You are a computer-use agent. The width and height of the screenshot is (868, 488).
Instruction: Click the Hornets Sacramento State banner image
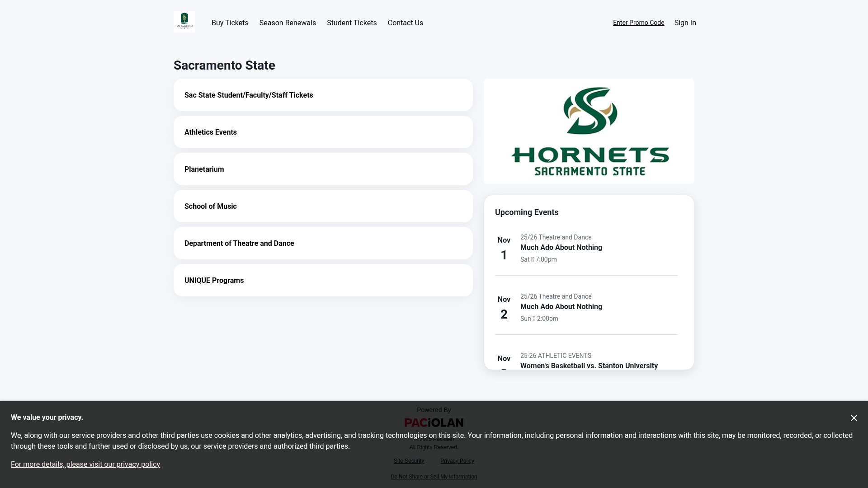tap(589, 131)
